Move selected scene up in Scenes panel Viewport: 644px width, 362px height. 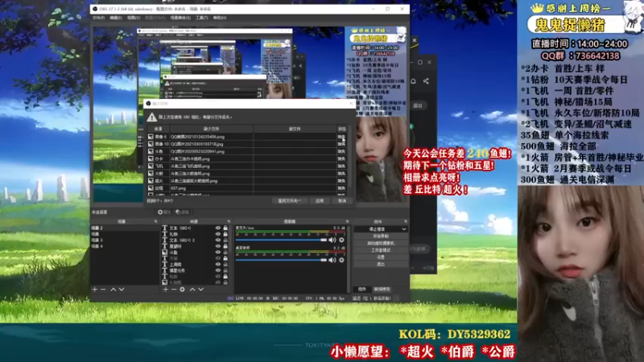pyautogui.click(x=114, y=290)
